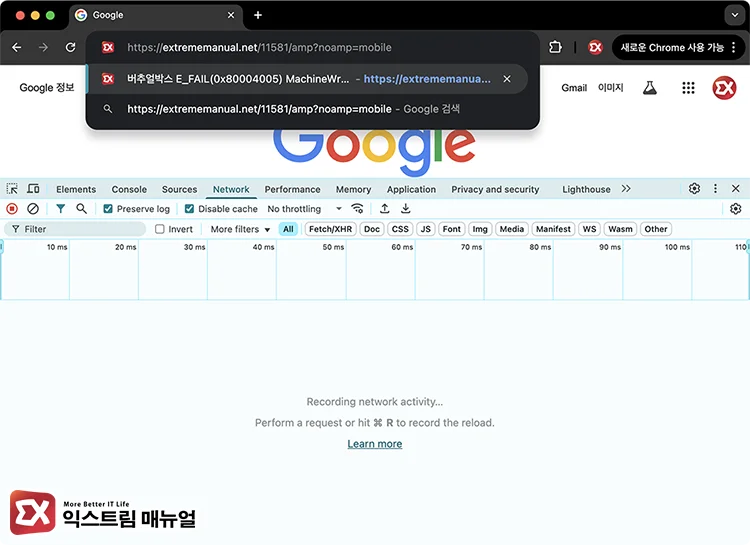Image resolution: width=750 pixels, height=545 pixels.
Task: Switch to the Lighthouse tab
Action: pos(586,189)
